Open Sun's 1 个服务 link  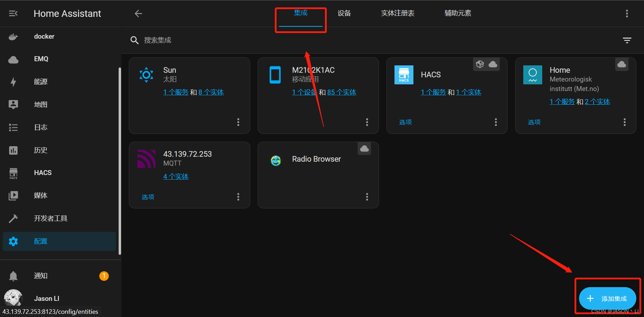176,92
